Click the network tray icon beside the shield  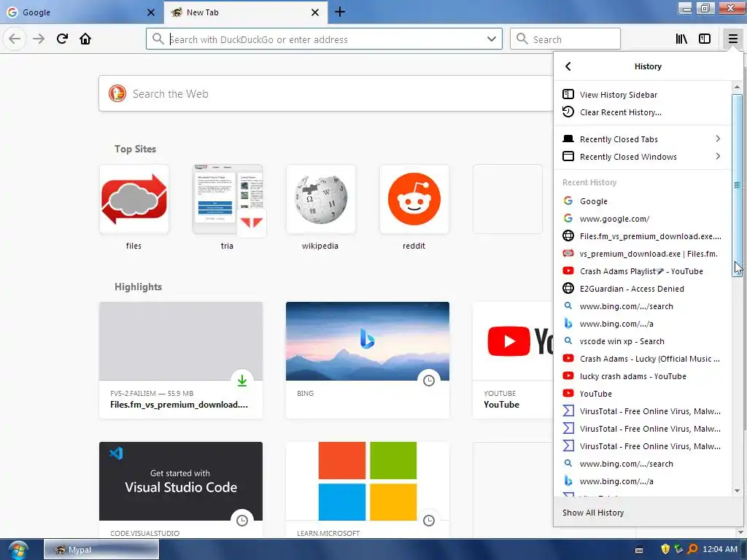point(679,549)
